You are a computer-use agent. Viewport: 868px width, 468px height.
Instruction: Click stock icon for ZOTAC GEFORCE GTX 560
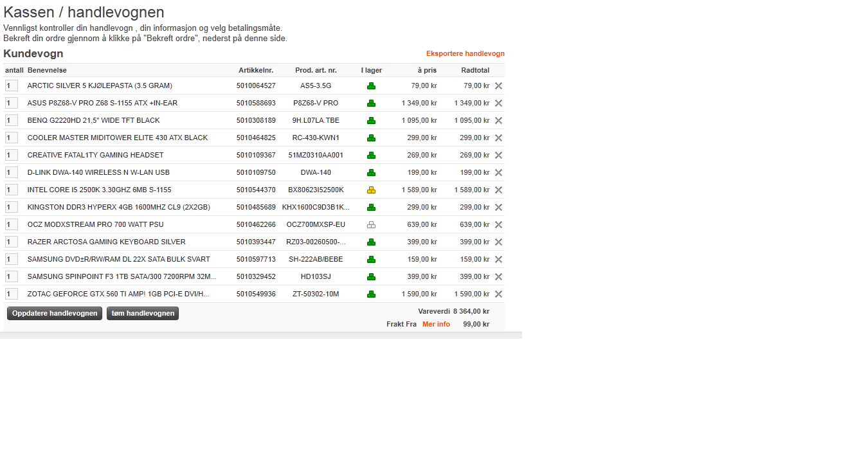click(371, 294)
